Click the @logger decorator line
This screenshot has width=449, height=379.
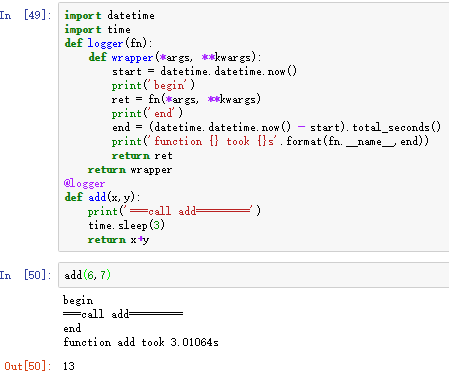click(x=84, y=184)
